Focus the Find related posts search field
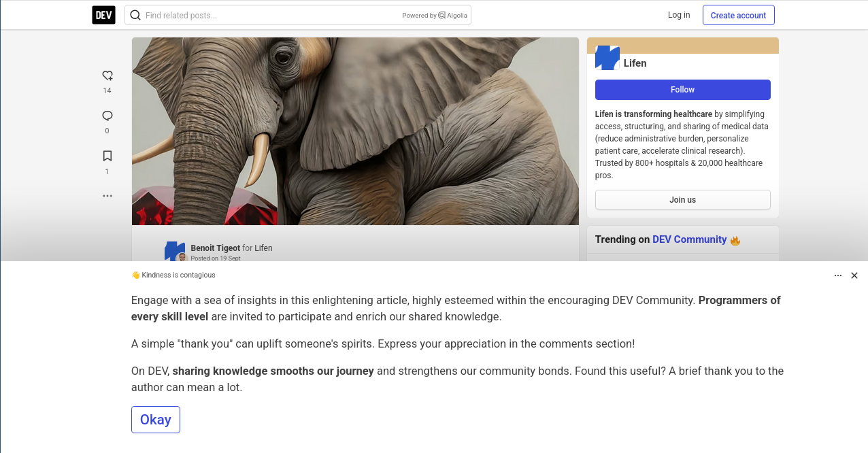This screenshot has width=868, height=453. coord(272,15)
